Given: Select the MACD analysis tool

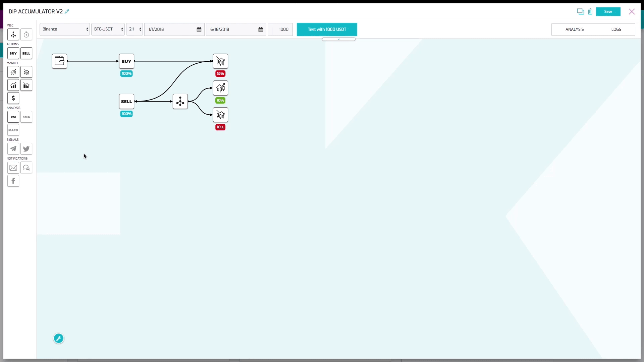Looking at the screenshot, I should (13, 130).
